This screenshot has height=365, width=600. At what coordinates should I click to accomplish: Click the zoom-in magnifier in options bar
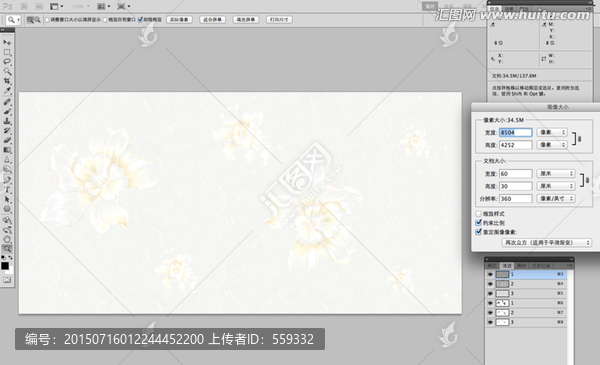click(x=30, y=20)
